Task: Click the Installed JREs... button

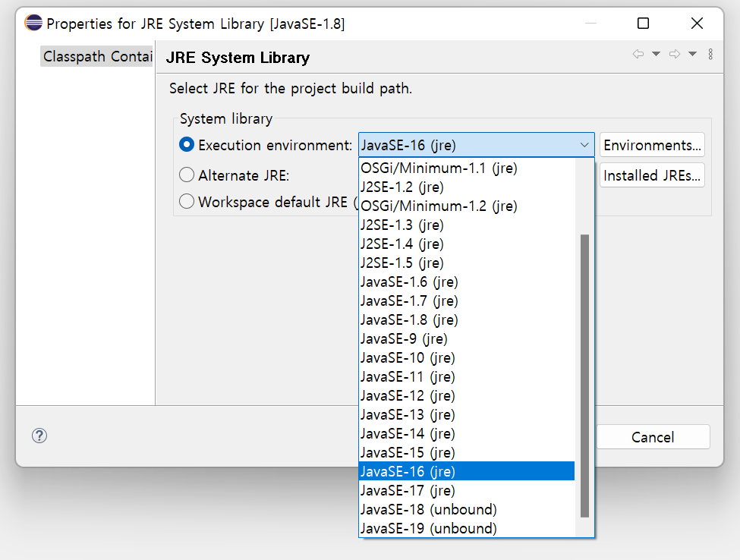Action: [652, 175]
